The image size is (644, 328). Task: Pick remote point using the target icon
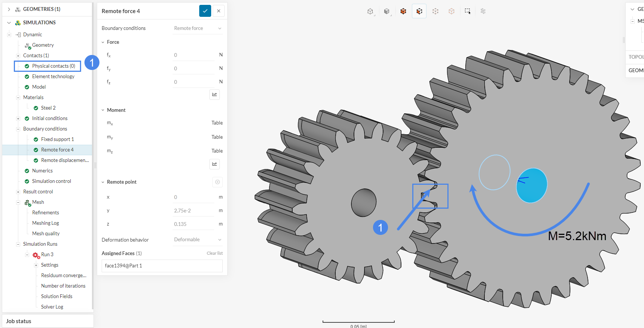pyautogui.click(x=218, y=182)
